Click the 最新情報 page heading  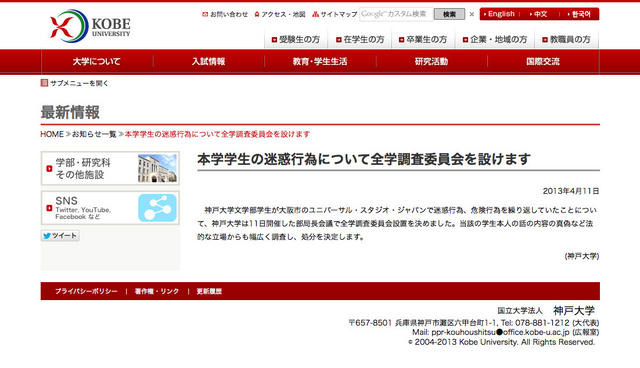(70, 112)
